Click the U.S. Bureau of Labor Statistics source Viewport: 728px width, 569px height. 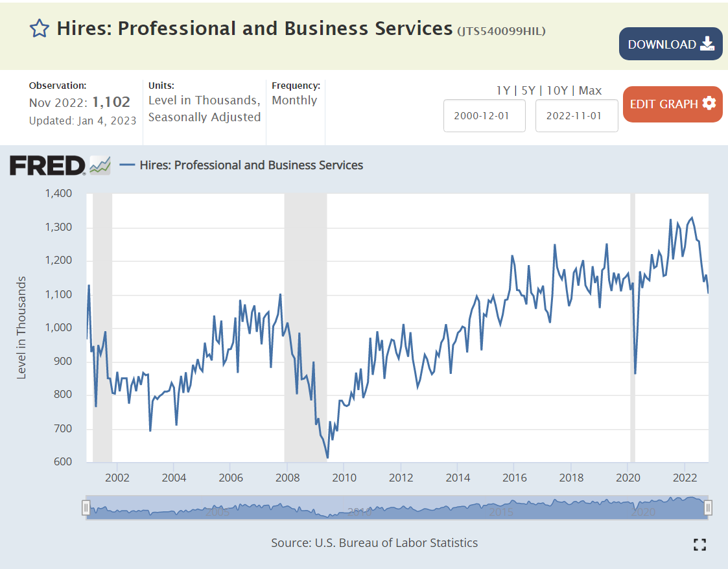tap(397, 543)
